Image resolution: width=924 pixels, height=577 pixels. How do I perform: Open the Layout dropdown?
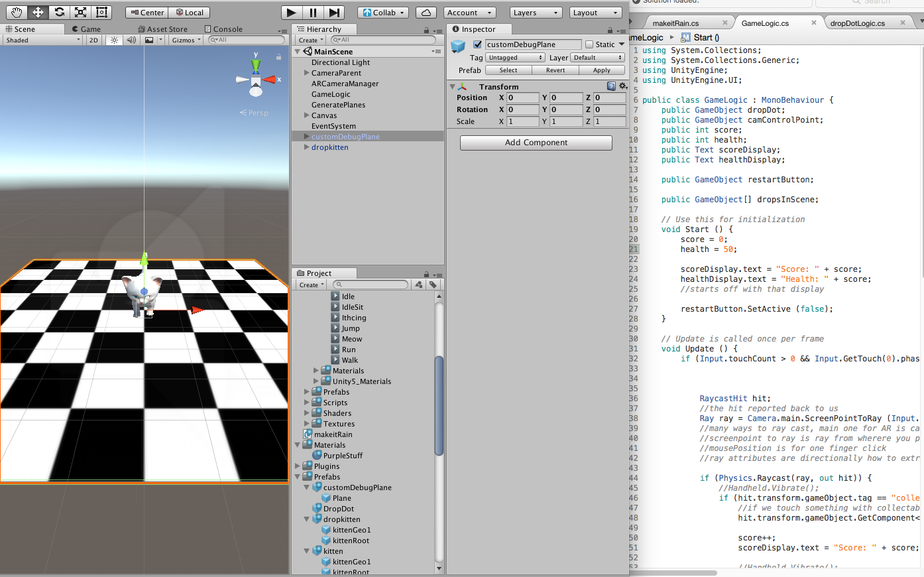pyautogui.click(x=596, y=13)
